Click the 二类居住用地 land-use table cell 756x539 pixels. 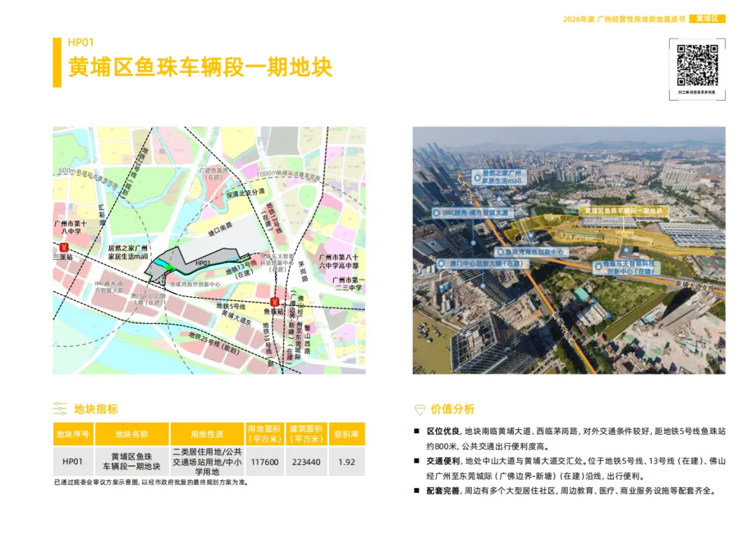(x=206, y=461)
